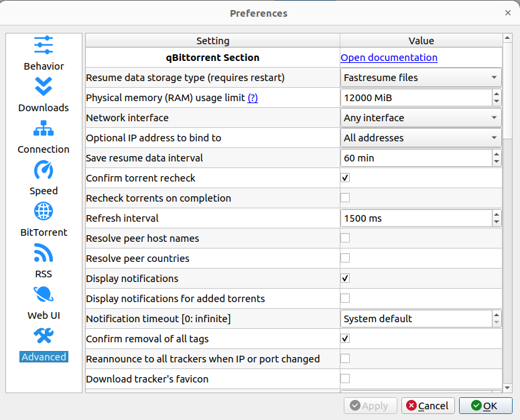
Task: Uncheck Confirm torrent recheck
Action: (345, 178)
